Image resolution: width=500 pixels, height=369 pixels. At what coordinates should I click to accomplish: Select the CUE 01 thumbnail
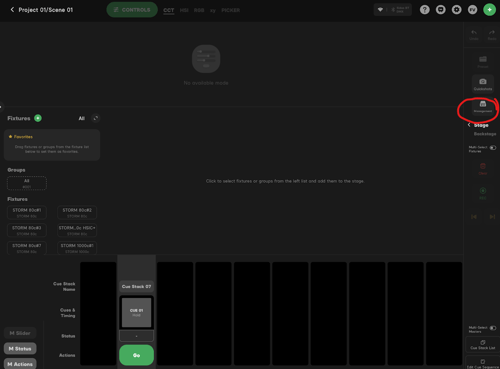coord(136,312)
